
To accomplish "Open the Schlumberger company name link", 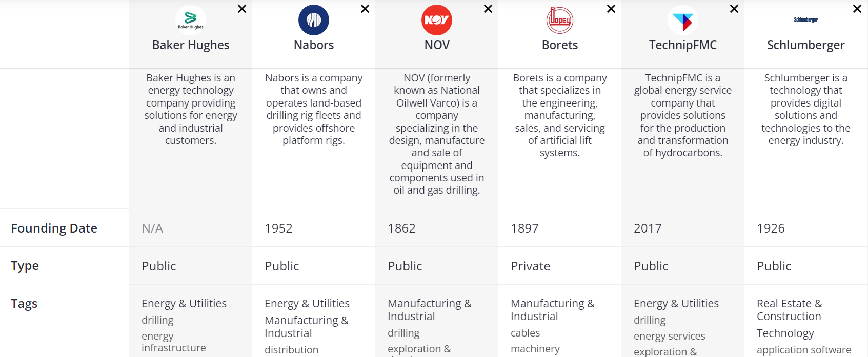I will click(x=806, y=45).
